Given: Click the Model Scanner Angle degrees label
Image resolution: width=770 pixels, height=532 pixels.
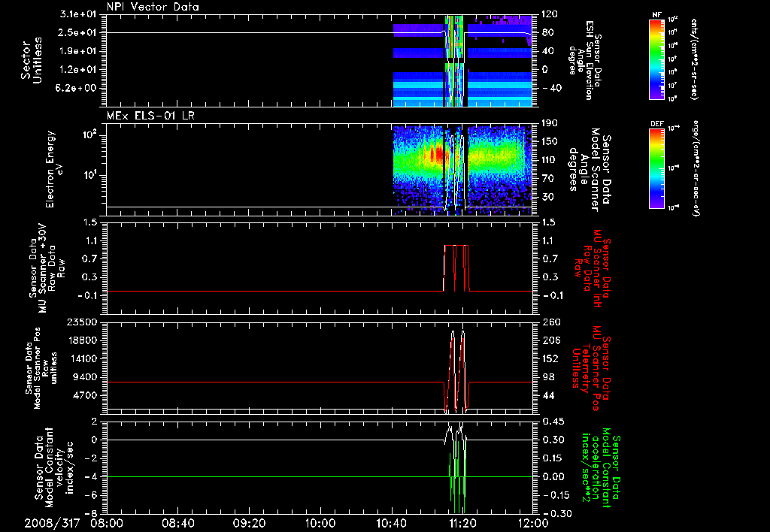Looking at the screenshot, I should (590, 169).
